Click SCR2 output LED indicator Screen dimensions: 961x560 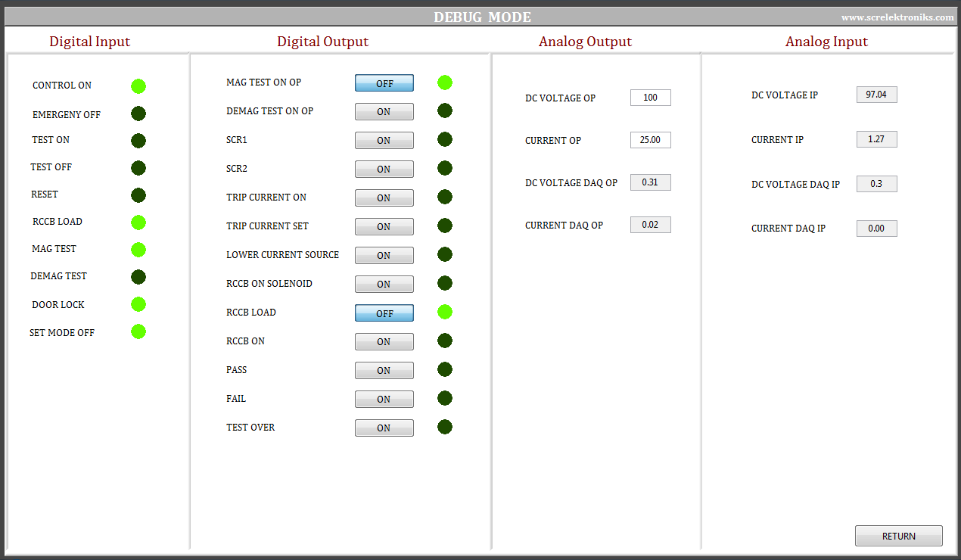445,168
